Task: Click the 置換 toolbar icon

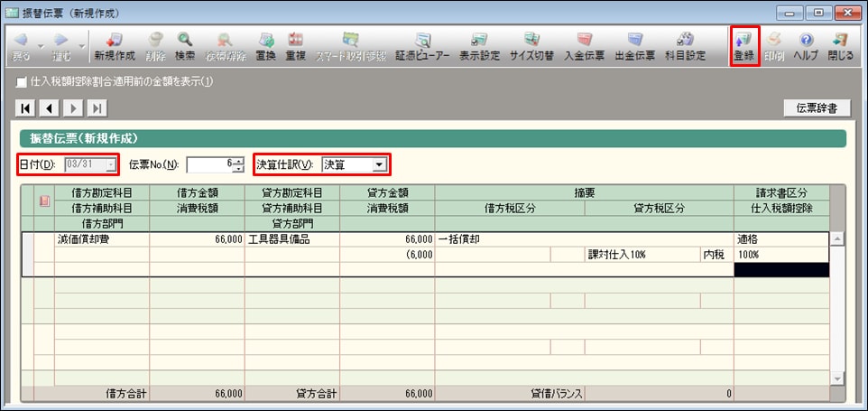Action: pyautogui.click(x=265, y=47)
